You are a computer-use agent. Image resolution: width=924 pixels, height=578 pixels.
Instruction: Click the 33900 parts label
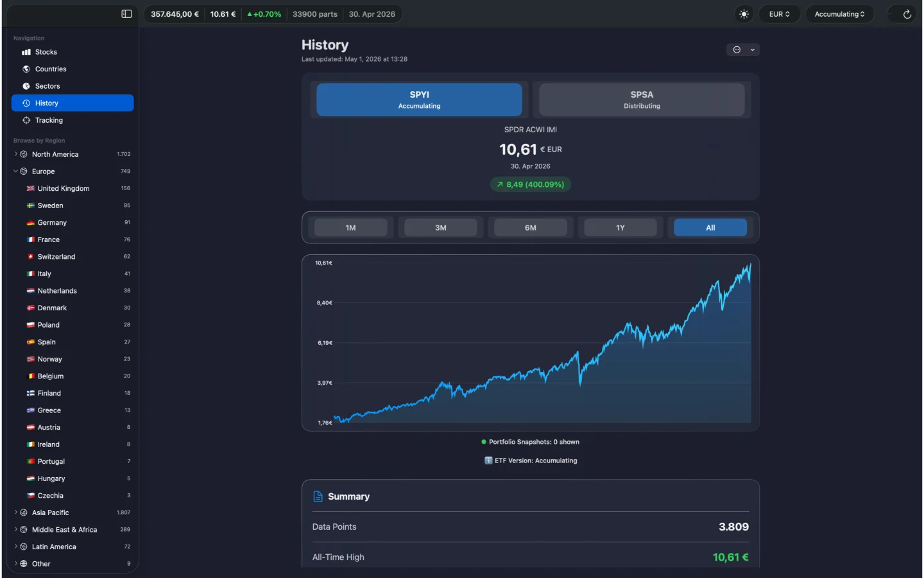point(315,14)
